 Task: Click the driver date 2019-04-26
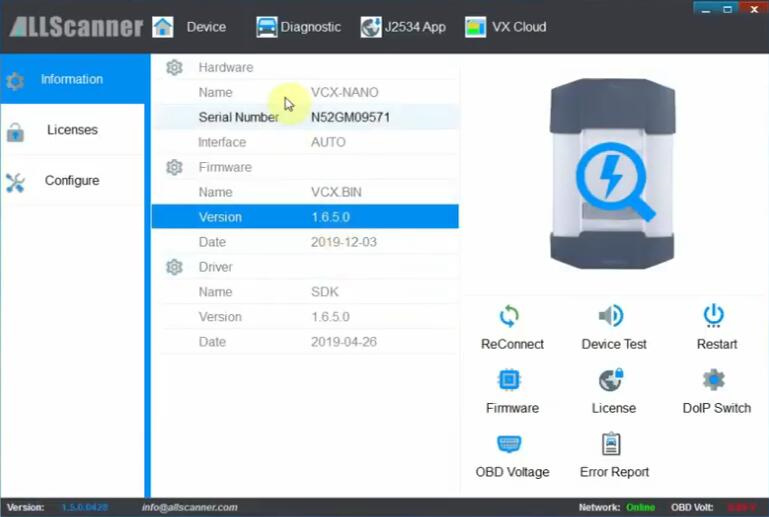click(x=344, y=342)
